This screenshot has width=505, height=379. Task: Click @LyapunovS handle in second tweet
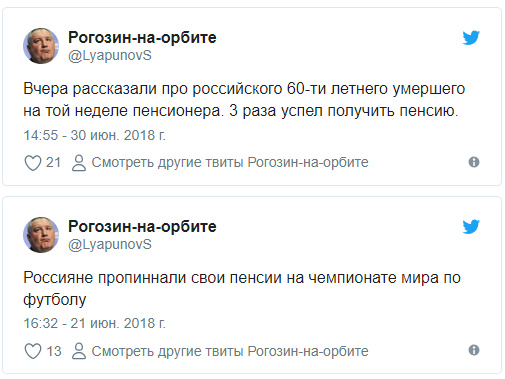pyautogui.click(x=110, y=245)
